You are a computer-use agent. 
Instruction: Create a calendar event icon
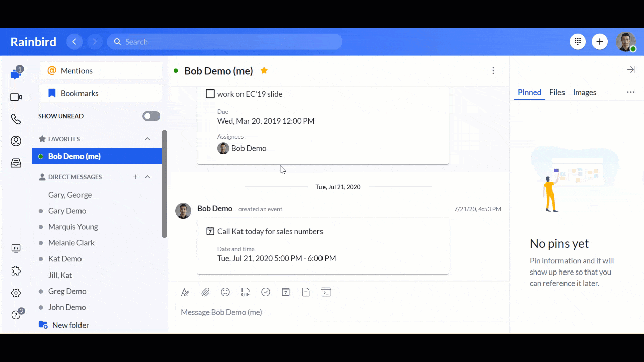[286, 292]
